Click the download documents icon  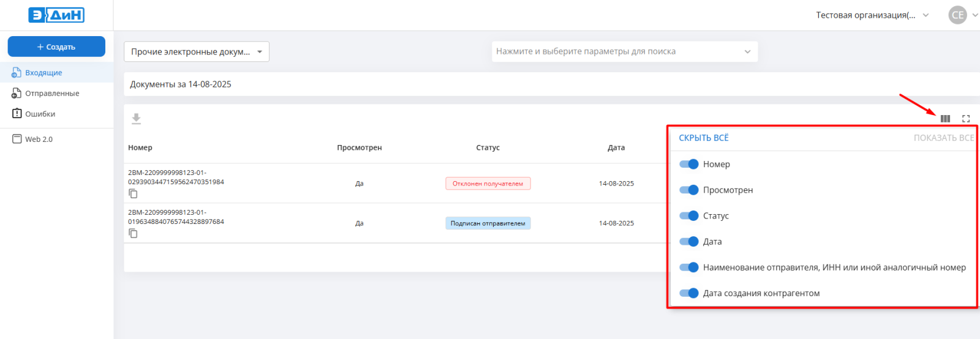[136, 119]
